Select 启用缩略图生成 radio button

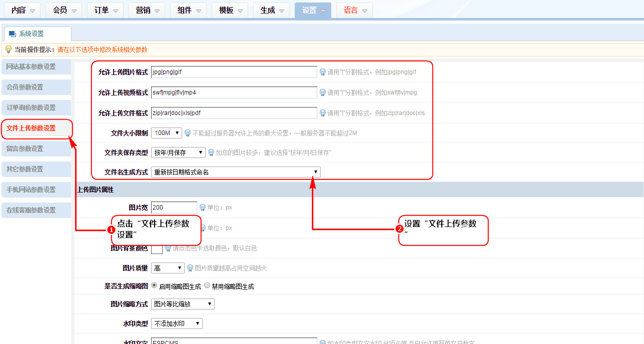click(x=154, y=286)
